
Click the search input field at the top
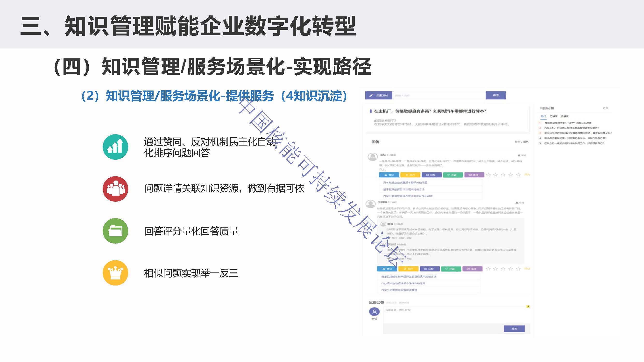439,95
